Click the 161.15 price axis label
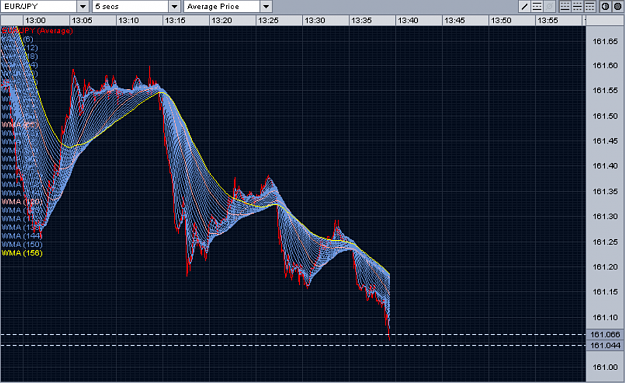625x383 pixels. [x=605, y=292]
